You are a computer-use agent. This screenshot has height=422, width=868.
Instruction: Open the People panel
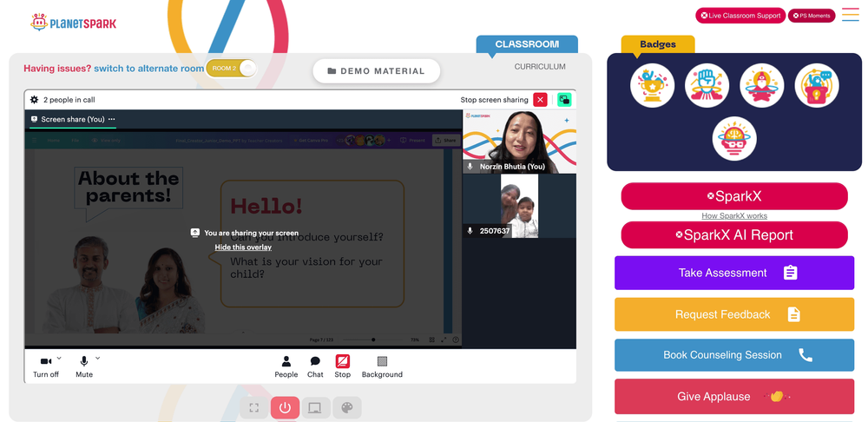286,367
